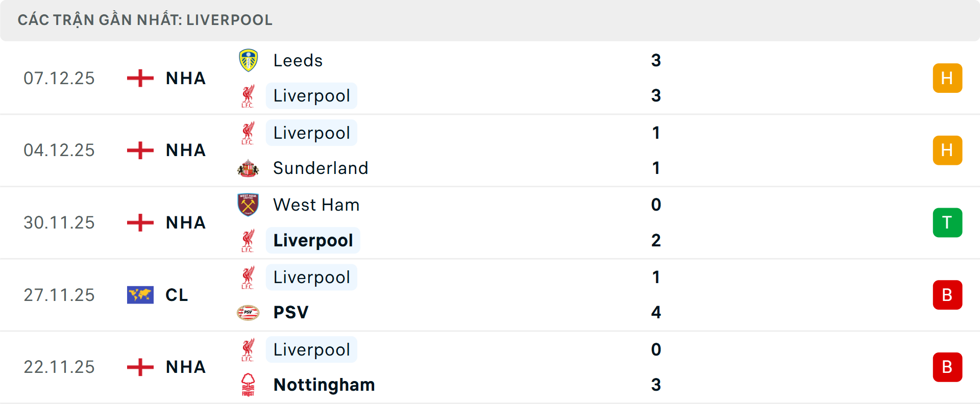
Task: Click the NHA label next to 30.11.25
Action: 185,222
